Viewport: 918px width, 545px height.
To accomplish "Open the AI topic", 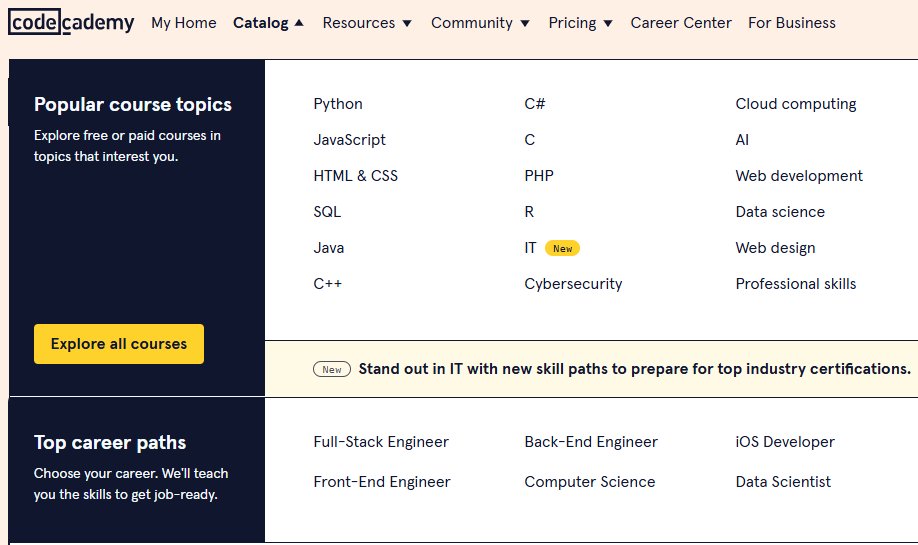I will point(742,139).
